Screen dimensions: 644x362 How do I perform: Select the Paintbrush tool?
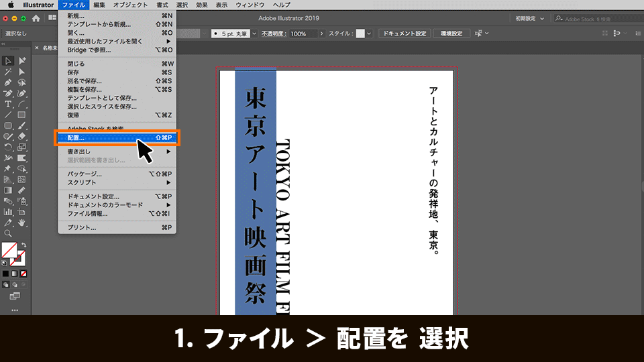(21, 125)
